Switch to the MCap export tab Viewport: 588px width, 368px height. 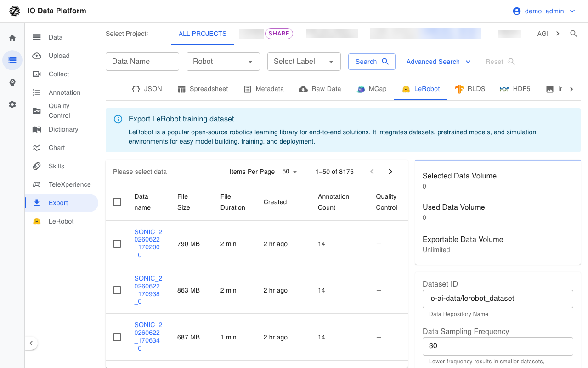point(372,89)
